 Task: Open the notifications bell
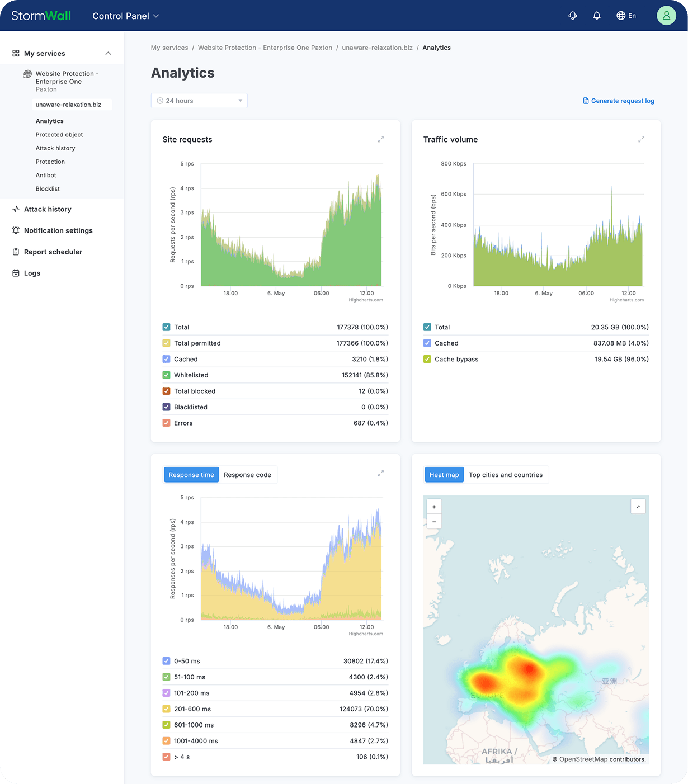pyautogui.click(x=597, y=16)
